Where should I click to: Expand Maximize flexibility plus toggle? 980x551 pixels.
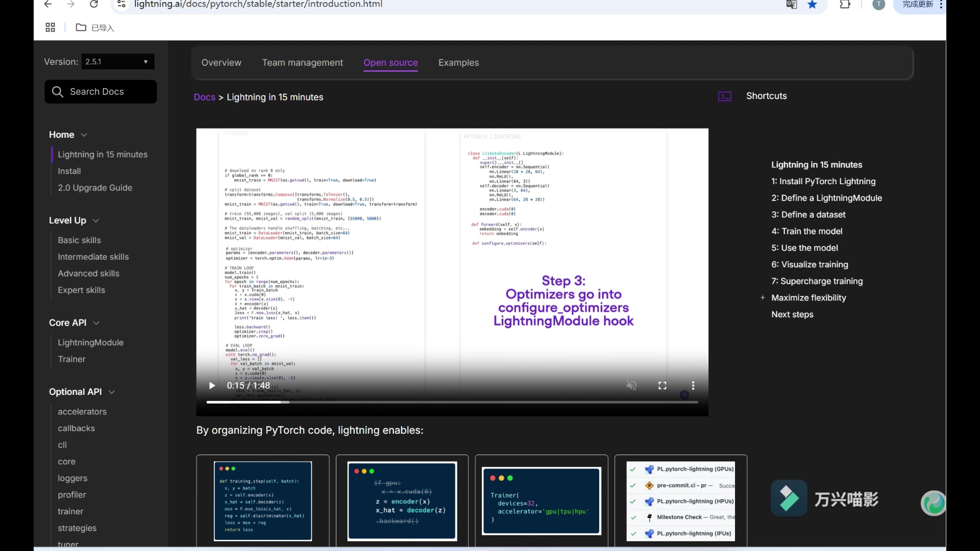(x=763, y=298)
